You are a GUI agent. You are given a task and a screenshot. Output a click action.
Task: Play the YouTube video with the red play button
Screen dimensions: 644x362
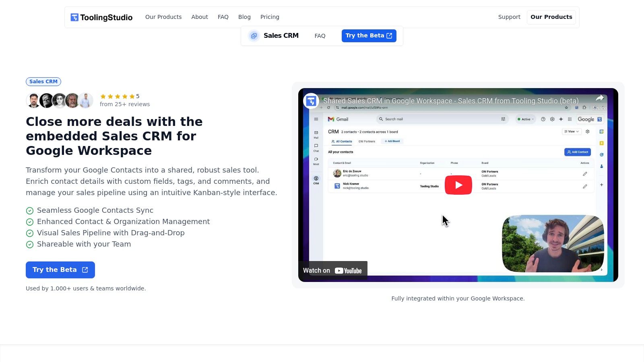tap(458, 185)
